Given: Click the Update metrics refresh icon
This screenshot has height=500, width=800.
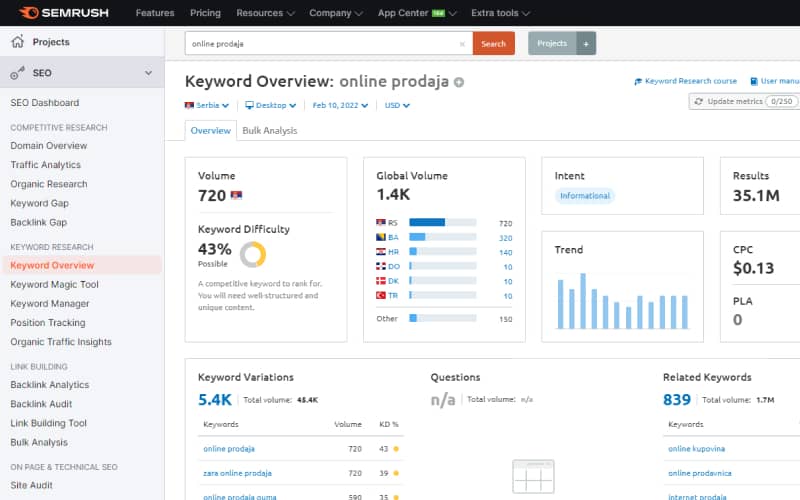Looking at the screenshot, I should tap(698, 102).
